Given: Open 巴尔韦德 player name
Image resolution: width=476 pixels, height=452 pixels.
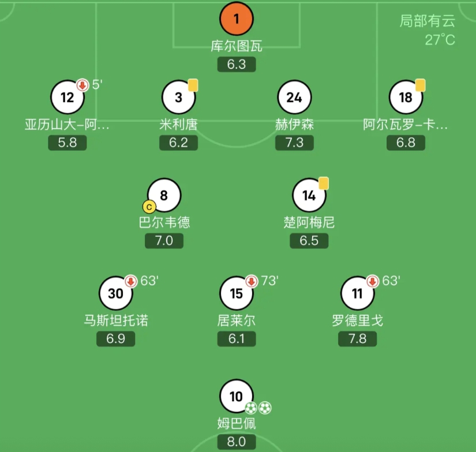Looking at the screenshot, I should click(164, 222).
